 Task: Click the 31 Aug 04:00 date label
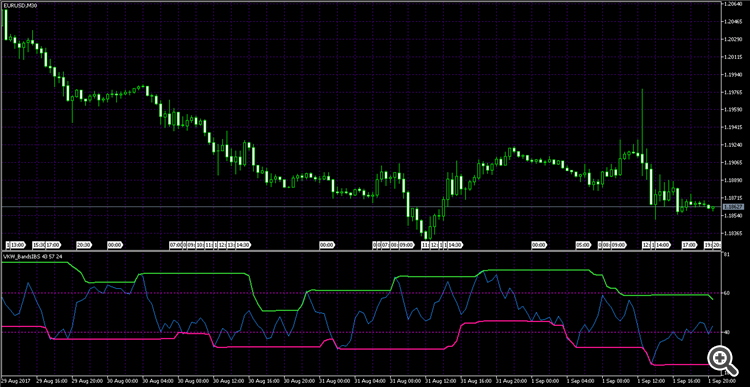point(369,382)
